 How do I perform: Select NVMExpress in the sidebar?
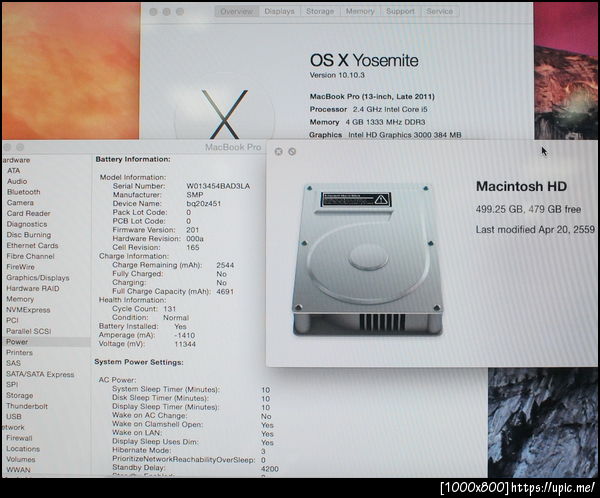coord(28,310)
